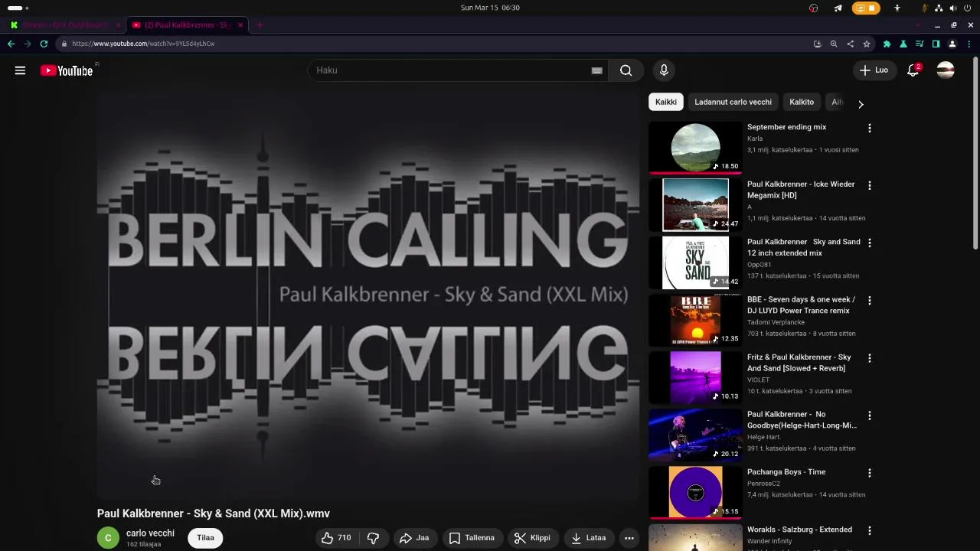Share the video with Jaa

pos(414,538)
